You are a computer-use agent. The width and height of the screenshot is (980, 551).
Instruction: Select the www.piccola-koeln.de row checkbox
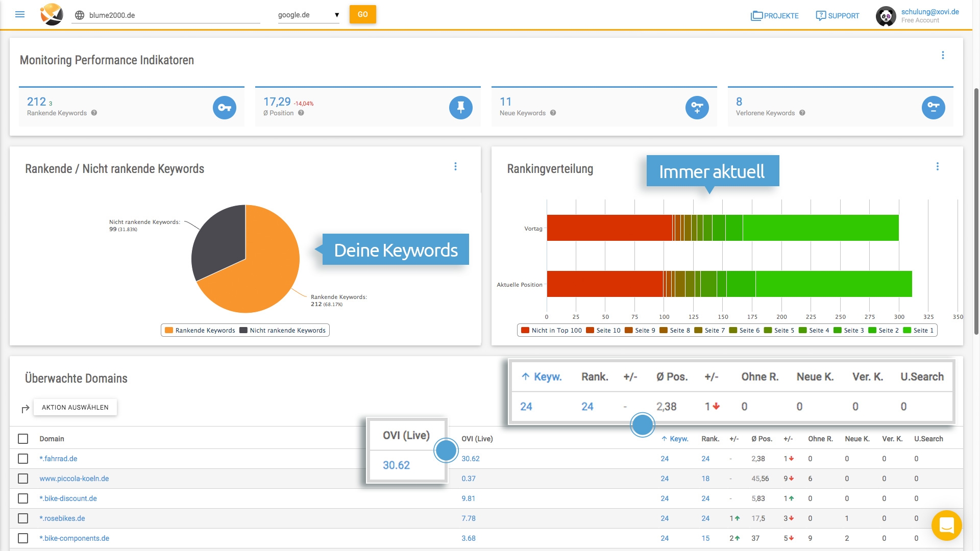pos(23,479)
